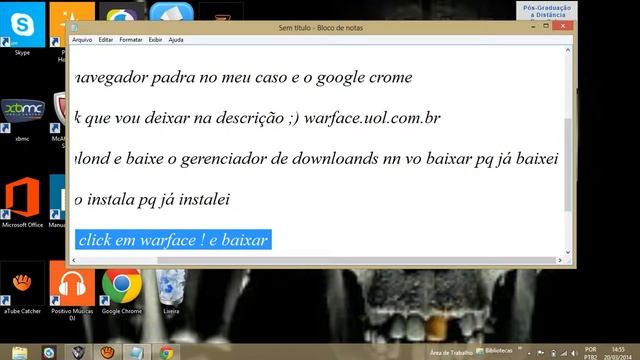Open the Lixeira recycle bin icon

click(x=171, y=287)
